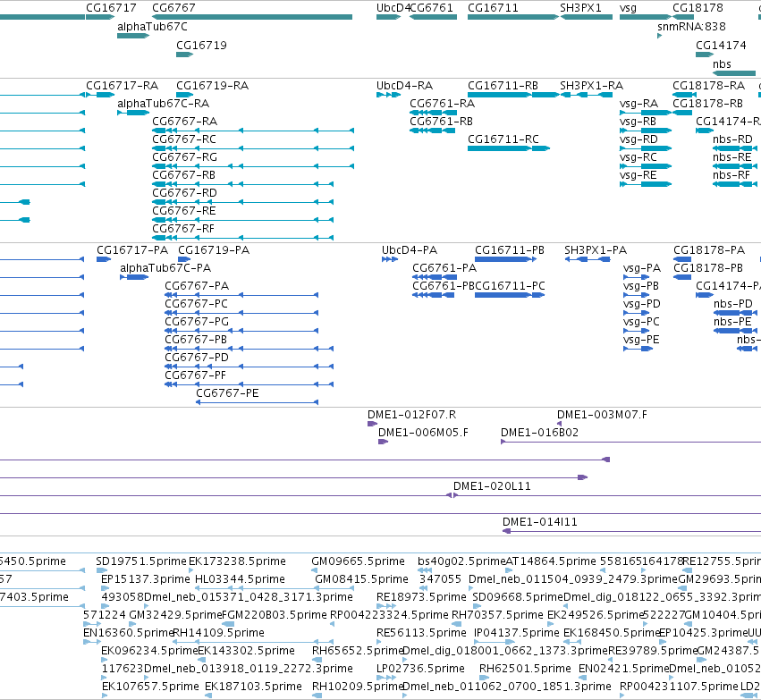
Task: Open the IP04137.5prime EST label
Action: pyautogui.click(x=516, y=633)
